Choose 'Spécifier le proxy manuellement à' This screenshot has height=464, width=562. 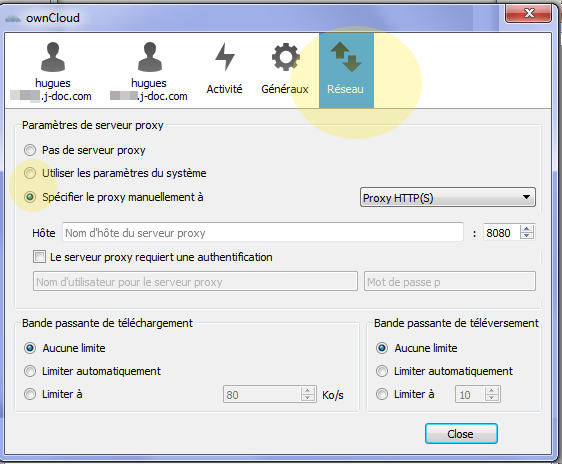(x=30, y=197)
